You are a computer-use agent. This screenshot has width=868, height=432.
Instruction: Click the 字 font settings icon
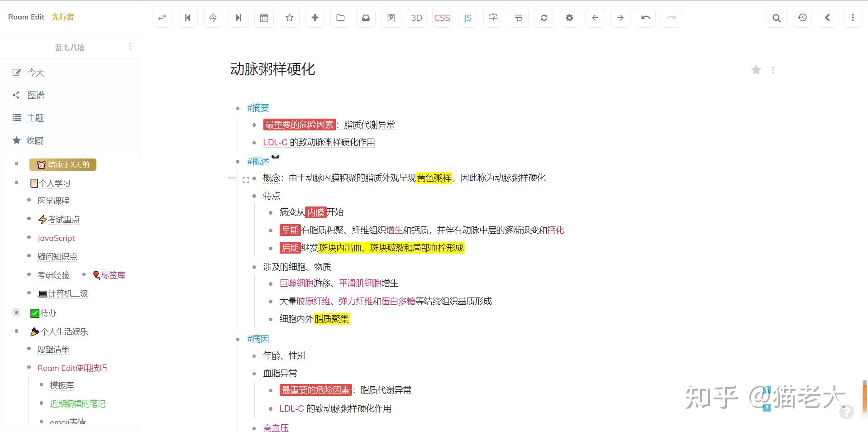493,18
